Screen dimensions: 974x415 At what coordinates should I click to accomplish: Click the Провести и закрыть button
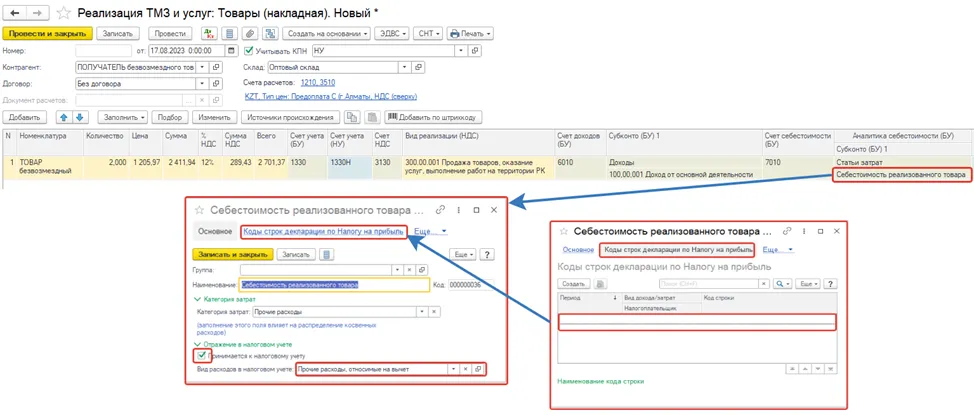48,34
